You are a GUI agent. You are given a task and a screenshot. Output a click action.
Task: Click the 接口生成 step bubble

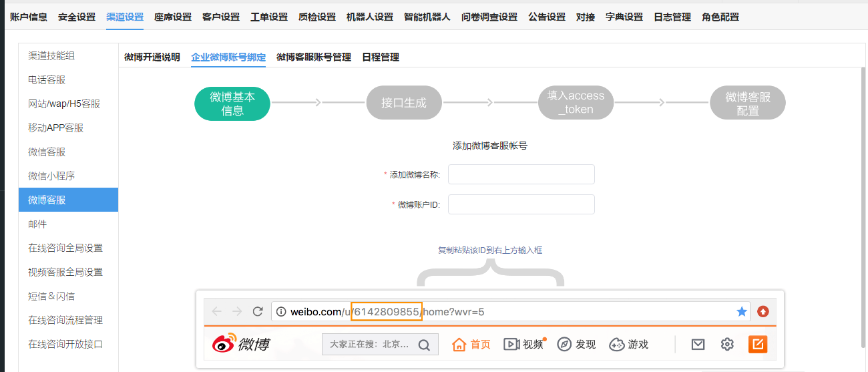pyautogui.click(x=404, y=103)
